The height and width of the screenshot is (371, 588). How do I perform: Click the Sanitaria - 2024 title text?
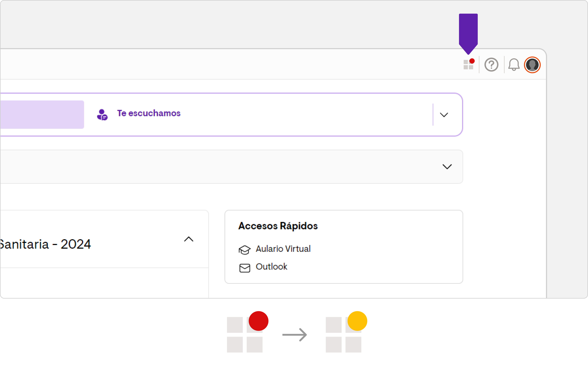click(45, 244)
